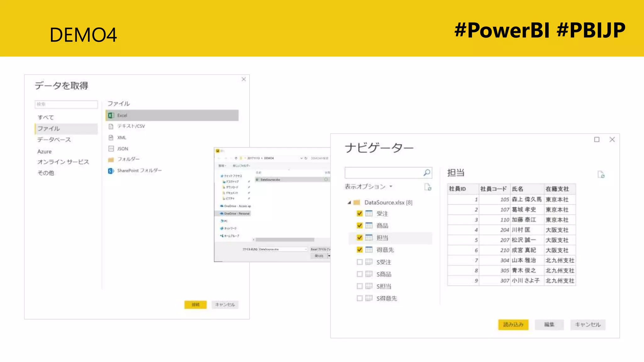
Task: Select the フォルダー folder icon
Action: click(111, 160)
